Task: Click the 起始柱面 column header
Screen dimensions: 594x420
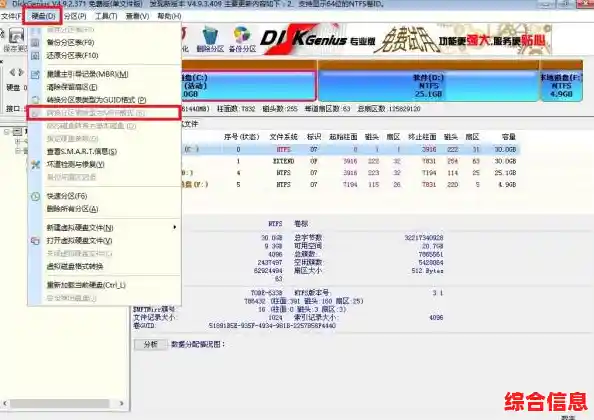Action: [x=343, y=137]
